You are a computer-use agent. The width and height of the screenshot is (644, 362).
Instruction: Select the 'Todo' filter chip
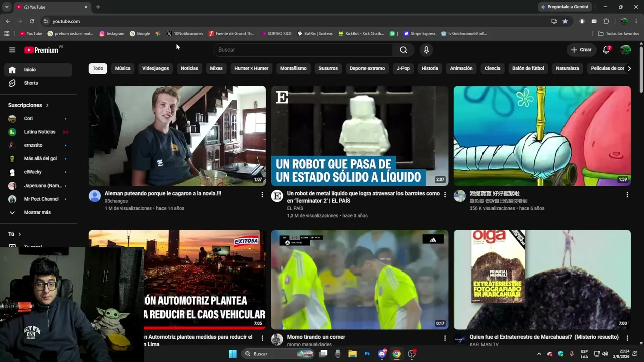(98, 68)
